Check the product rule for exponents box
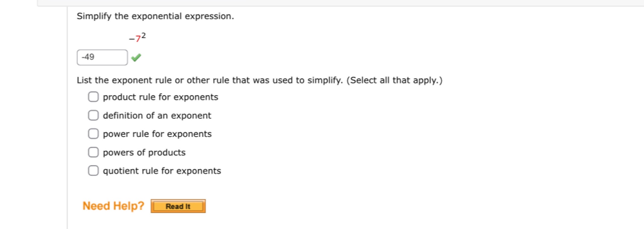 pyautogui.click(x=93, y=97)
